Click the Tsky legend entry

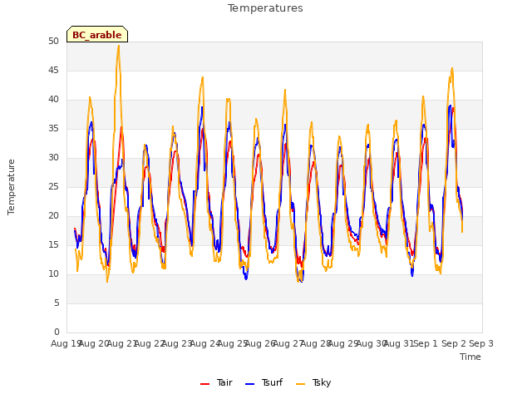(x=313, y=383)
